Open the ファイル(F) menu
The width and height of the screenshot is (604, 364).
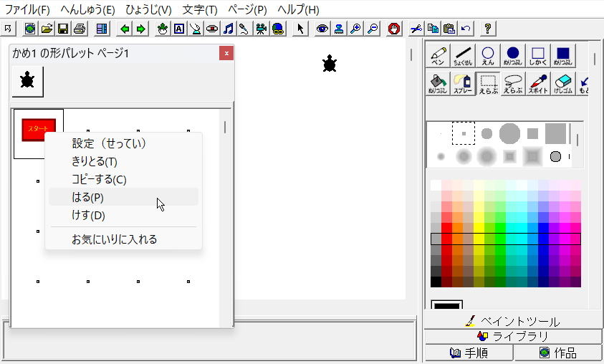[27, 9]
